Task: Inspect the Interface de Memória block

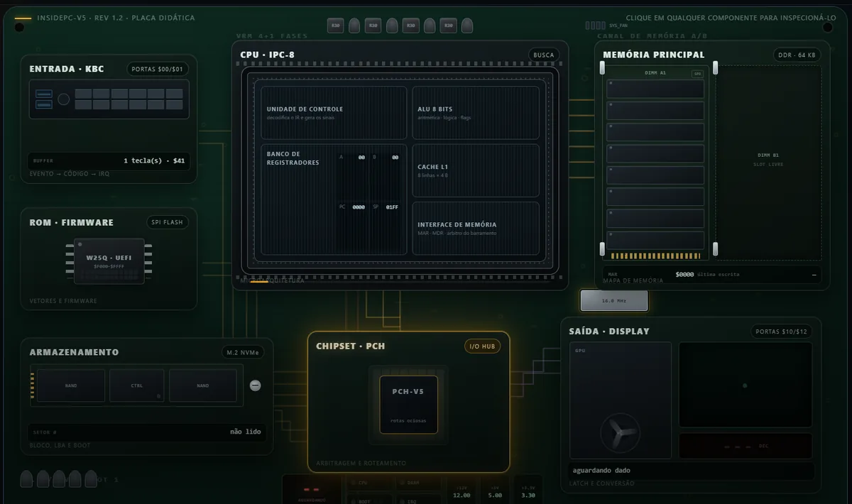Action: point(476,229)
